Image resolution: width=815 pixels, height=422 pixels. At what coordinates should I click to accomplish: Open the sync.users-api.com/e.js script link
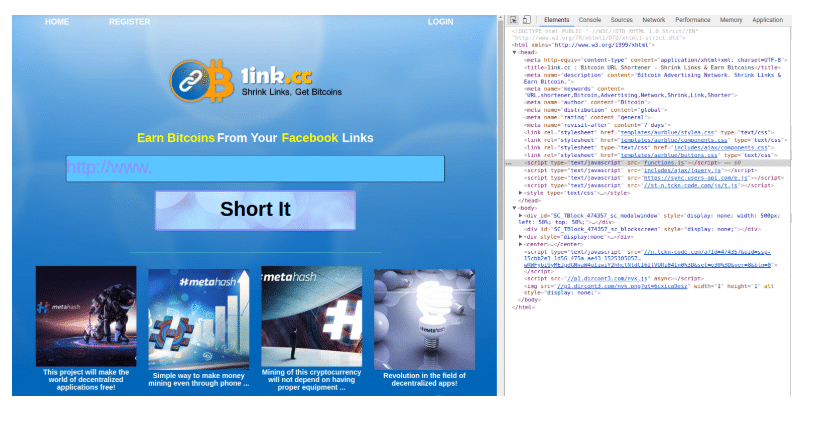(x=695, y=178)
